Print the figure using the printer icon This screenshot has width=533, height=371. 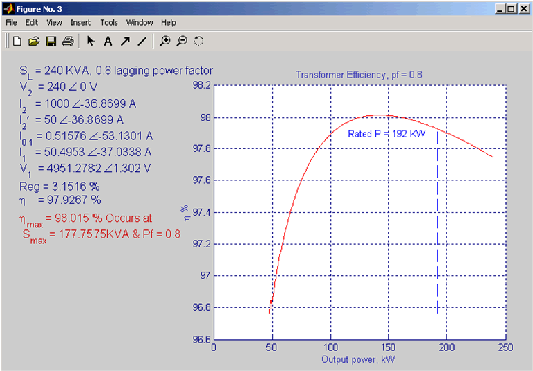68,41
